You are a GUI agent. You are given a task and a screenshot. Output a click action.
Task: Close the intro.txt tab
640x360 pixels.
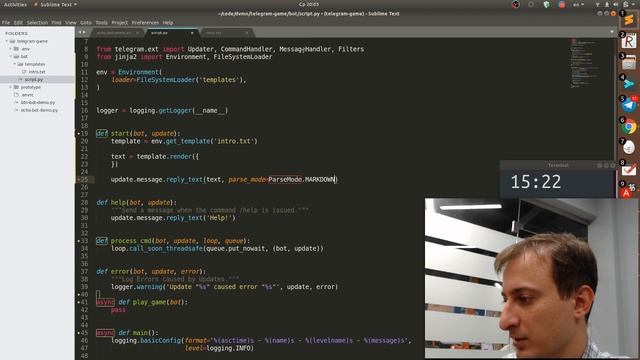[x=247, y=33]
